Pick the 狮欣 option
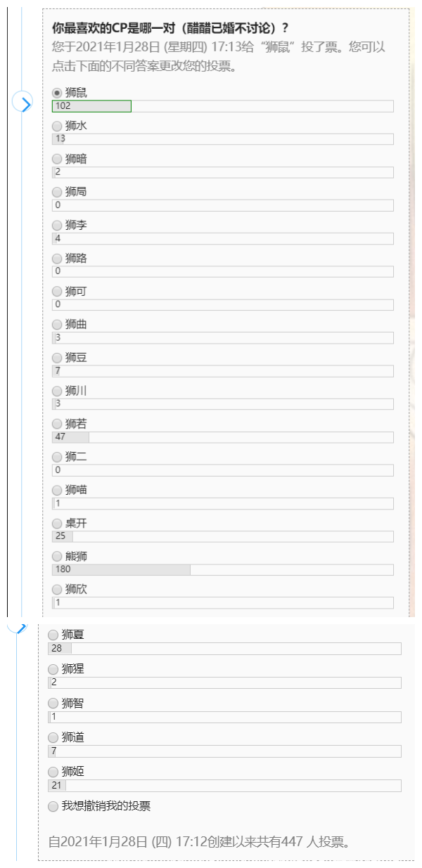 tap(57, 590)
